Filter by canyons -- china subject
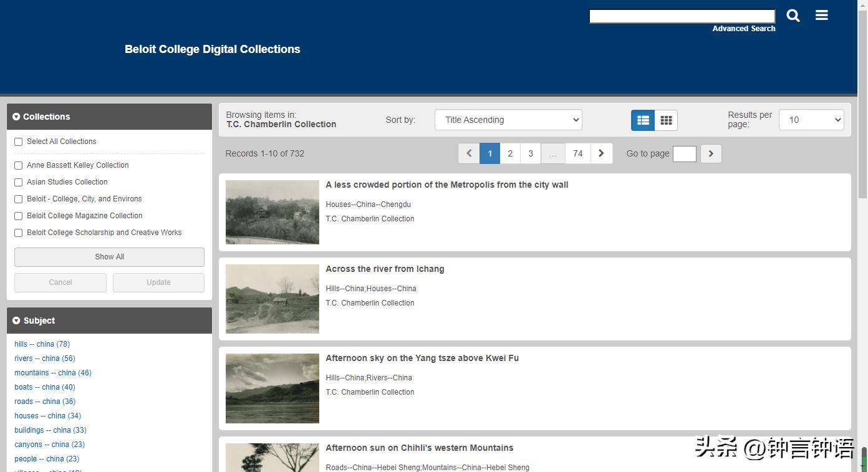This screenshot has width=868, height=472. (49, 445)
